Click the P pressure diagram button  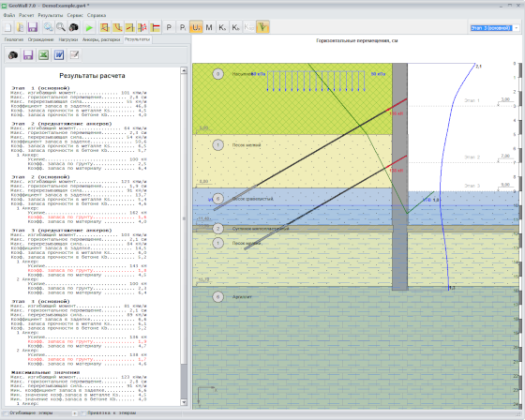point(169,27)
